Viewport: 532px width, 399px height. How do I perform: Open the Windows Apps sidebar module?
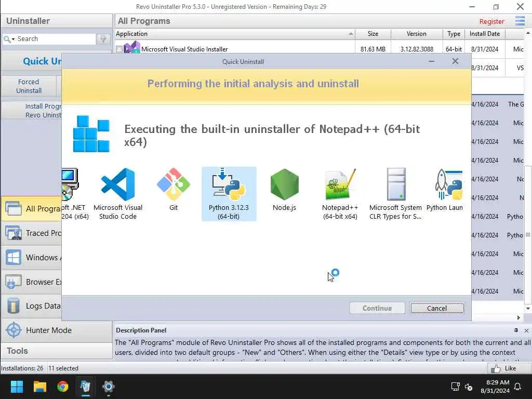(x=31, y=258)
